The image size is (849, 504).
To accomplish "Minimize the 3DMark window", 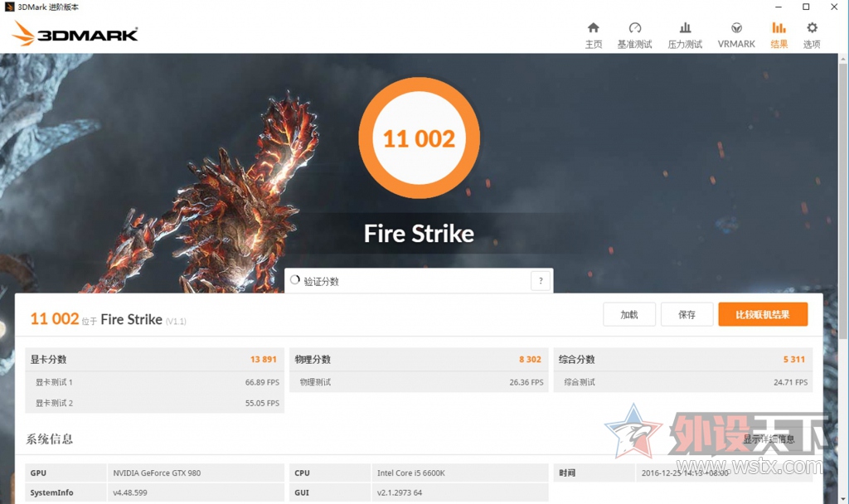I will tap(778, 7).
